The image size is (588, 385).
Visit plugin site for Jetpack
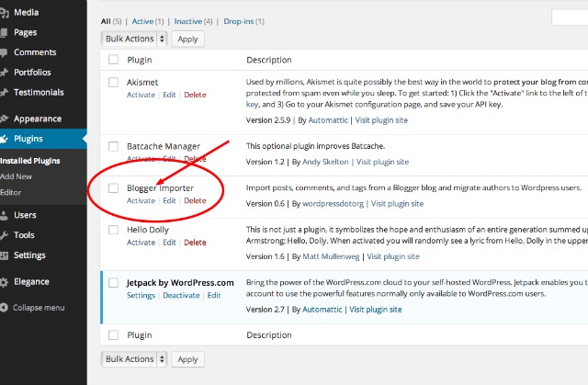376,310
